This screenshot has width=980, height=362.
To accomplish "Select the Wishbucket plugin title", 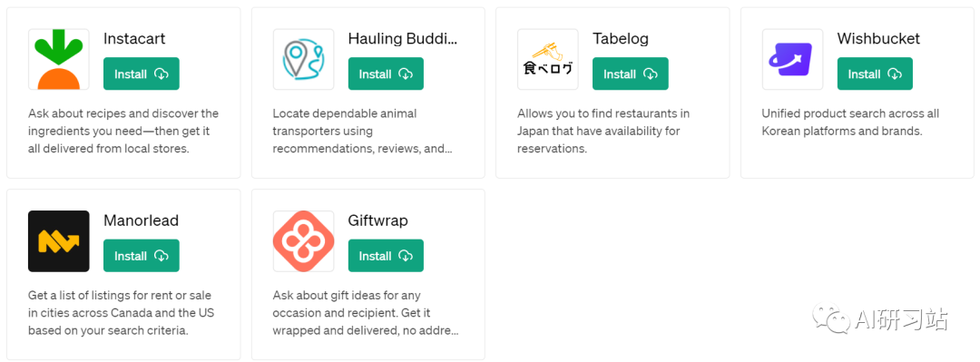I will 878,39.
